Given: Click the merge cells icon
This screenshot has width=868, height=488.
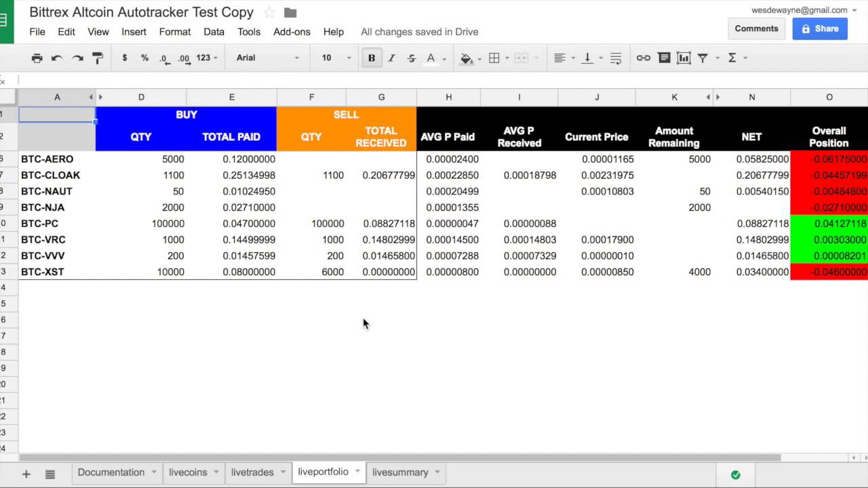Looking at the screenshot, I should click(521, 58).
